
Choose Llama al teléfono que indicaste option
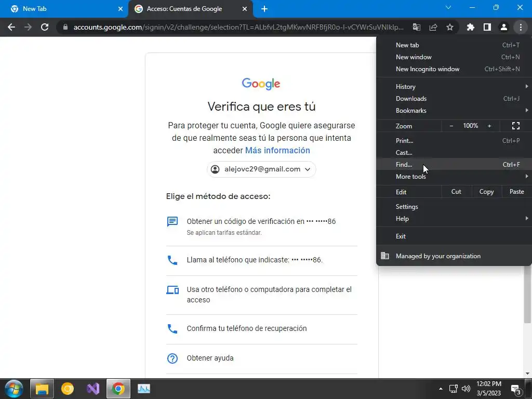pyautogui.click(x=262, y=260)
